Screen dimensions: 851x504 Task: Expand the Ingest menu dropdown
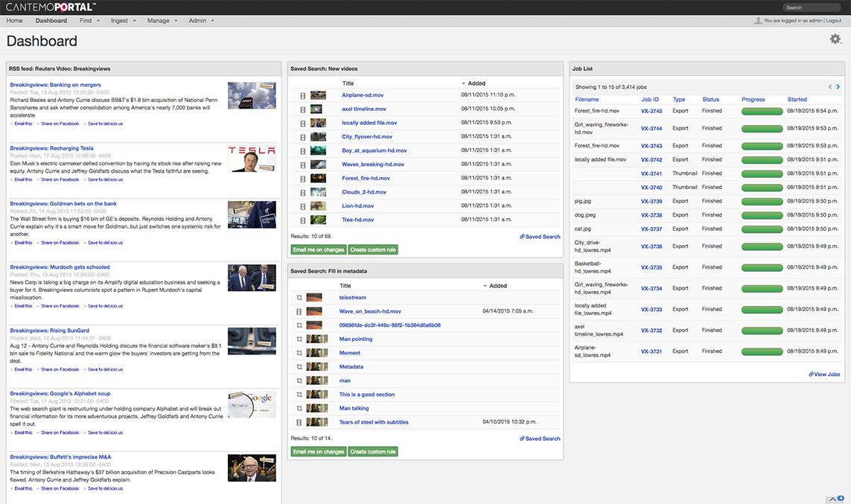pos(123,21)
